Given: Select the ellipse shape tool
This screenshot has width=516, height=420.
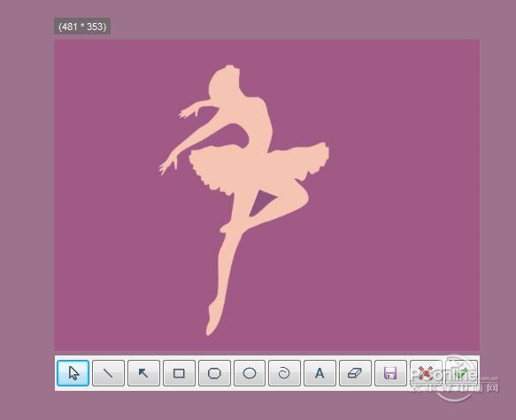Looking at the screenshot, I should [250, 373].
